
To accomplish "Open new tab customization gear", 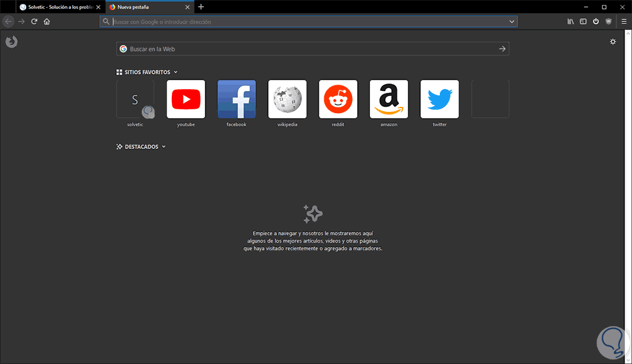I will tap(612, 42).
